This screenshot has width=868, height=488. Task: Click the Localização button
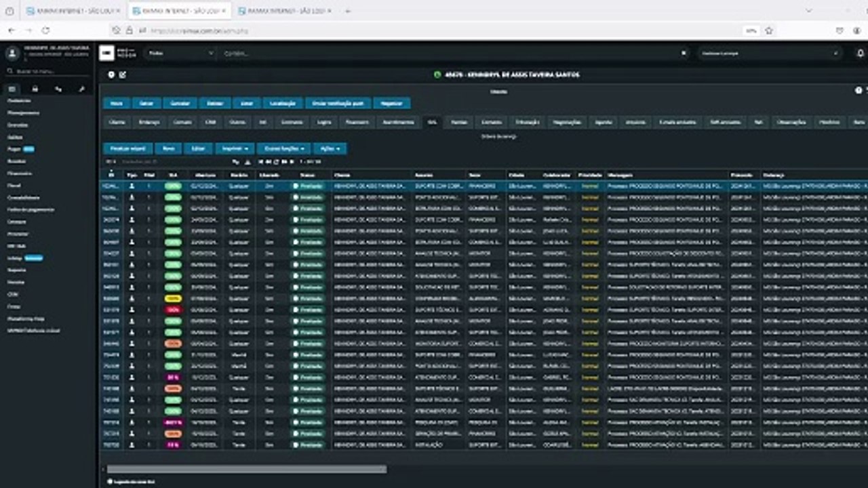[281, 103]
